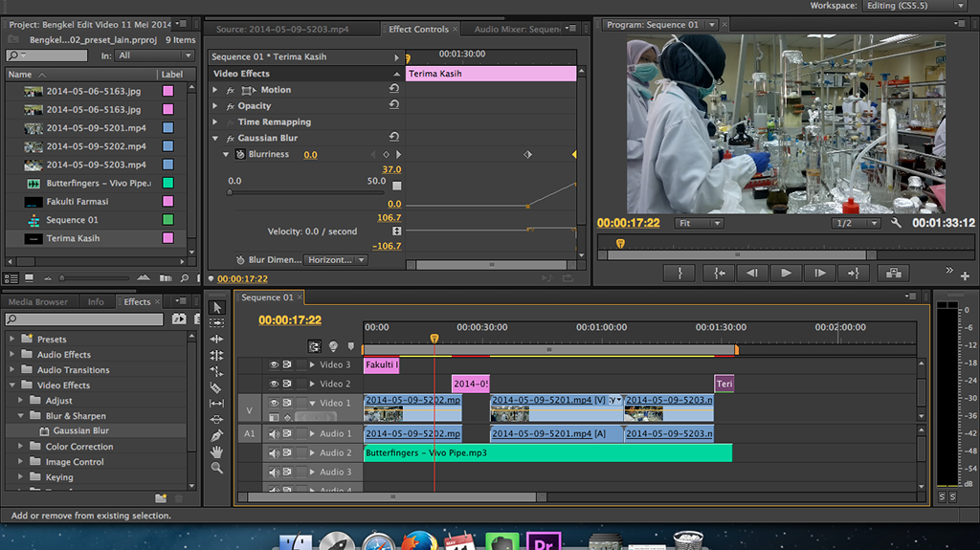Select the Selection tool arrow
980x550 pixels.
(217, 307)
